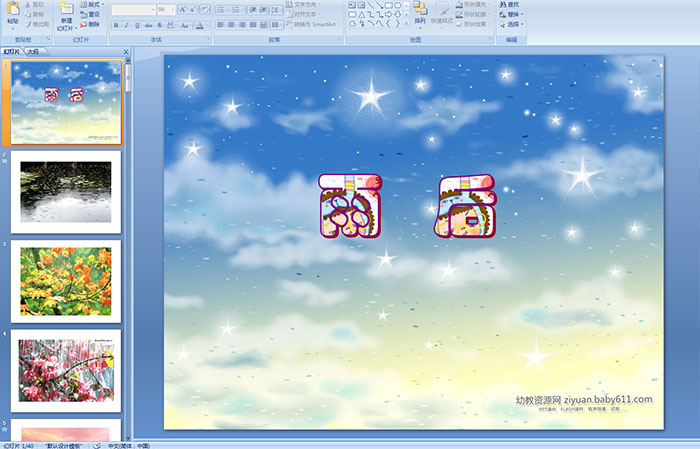Click the Copy (复制) button
The width and height of the screenshot is (700, 449).
pyautogui.click(x=35, y=14)
